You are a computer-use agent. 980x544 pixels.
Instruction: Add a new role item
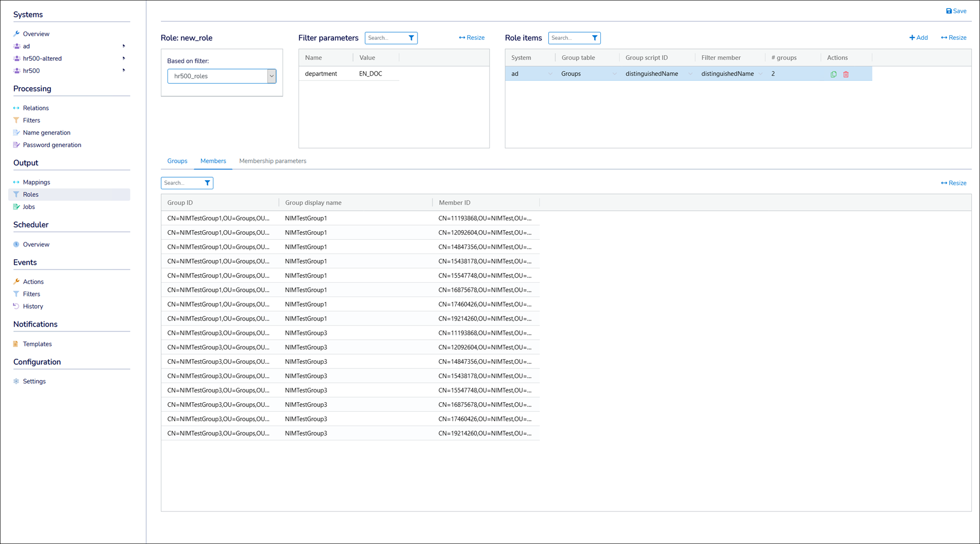point(918,38)
